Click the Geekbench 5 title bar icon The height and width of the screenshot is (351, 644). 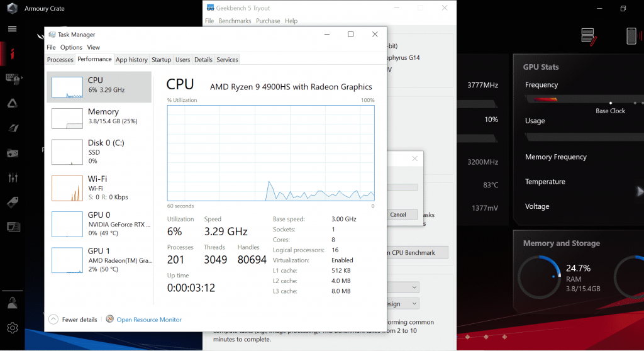coord(210,8)
